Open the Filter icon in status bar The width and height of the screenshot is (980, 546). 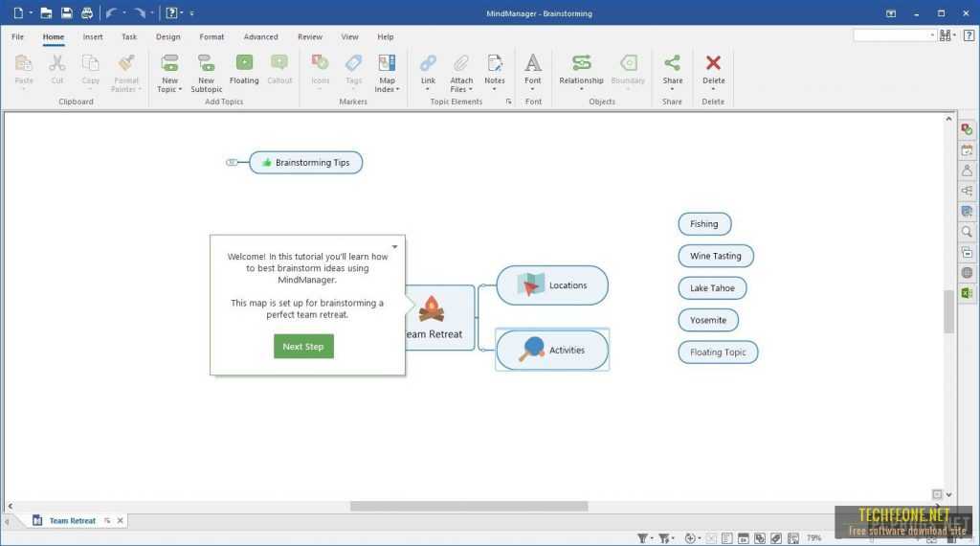pos(642,538)
